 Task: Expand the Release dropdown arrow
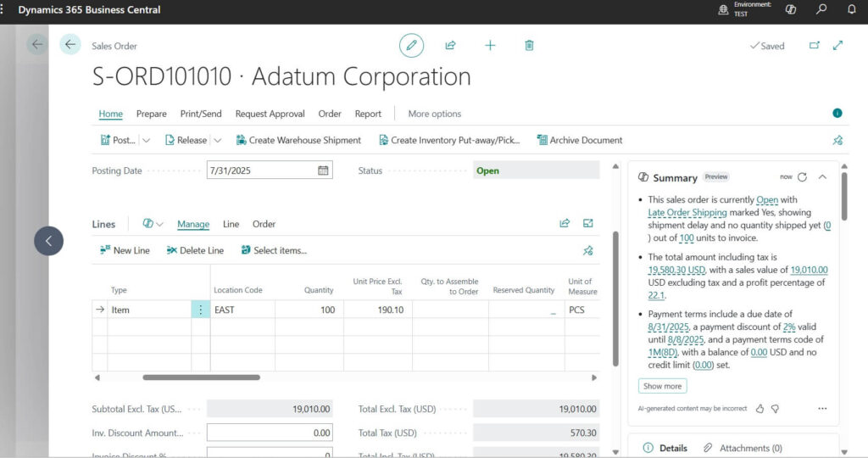coord(218,141)
